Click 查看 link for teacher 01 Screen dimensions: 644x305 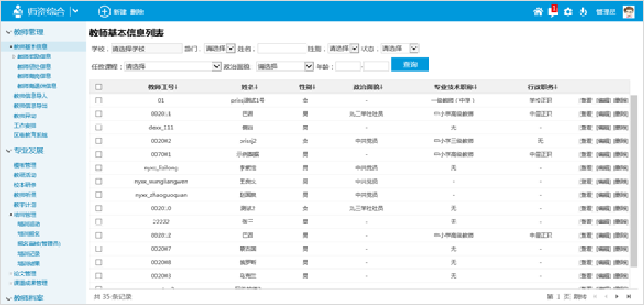(x=585, y=100)
